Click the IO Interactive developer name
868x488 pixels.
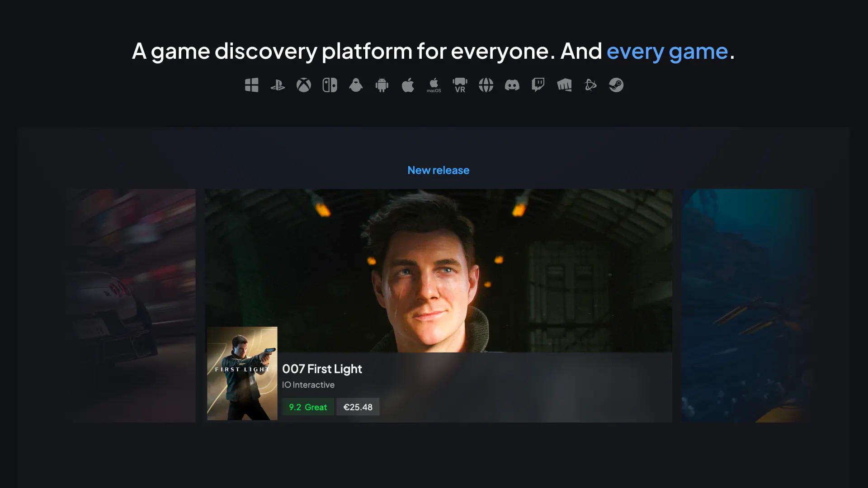(308, 385)
